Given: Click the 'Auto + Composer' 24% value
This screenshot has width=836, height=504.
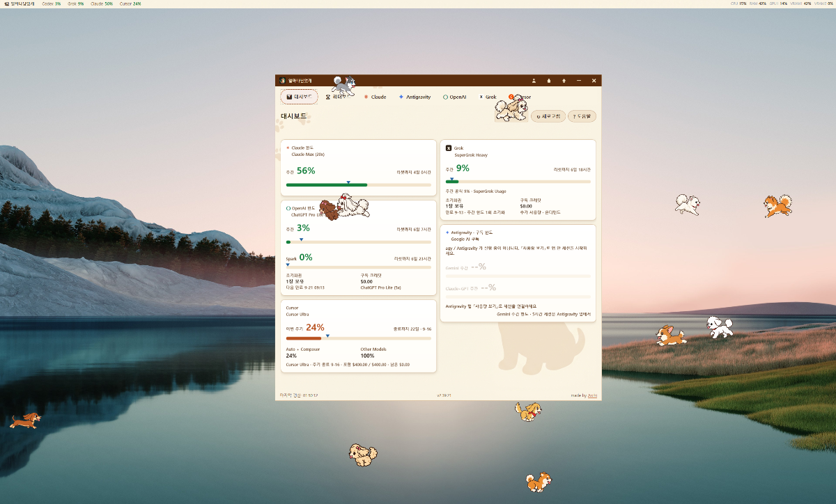Looking at the screenshot, I should [x=291, y=356].
